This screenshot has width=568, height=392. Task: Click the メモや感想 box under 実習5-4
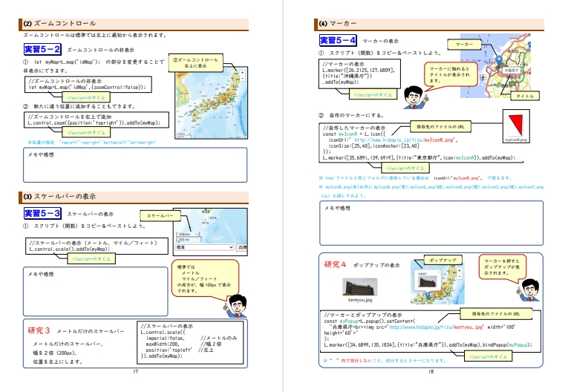(431, 223)
